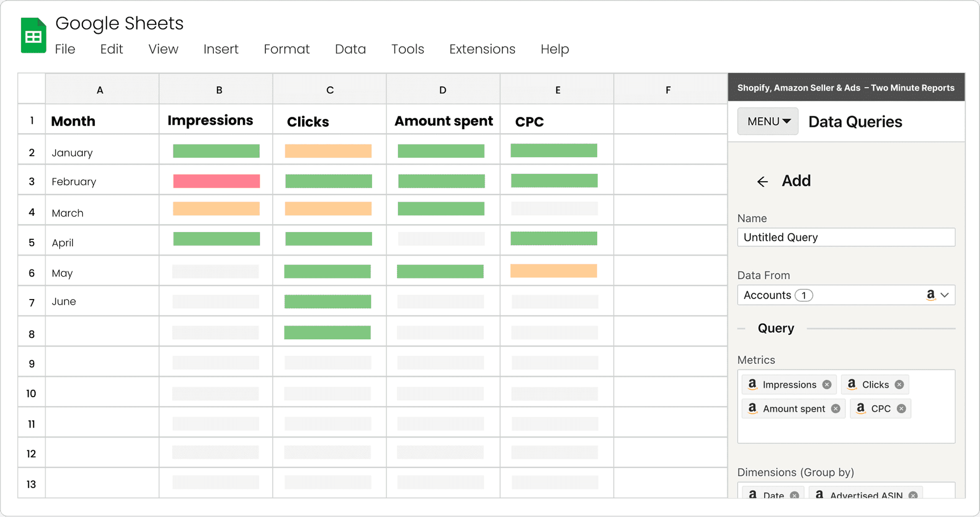Click the Amazon icon in the Accounts selector
This screenshot has height=517, width=980.
[x=931, y=295]
